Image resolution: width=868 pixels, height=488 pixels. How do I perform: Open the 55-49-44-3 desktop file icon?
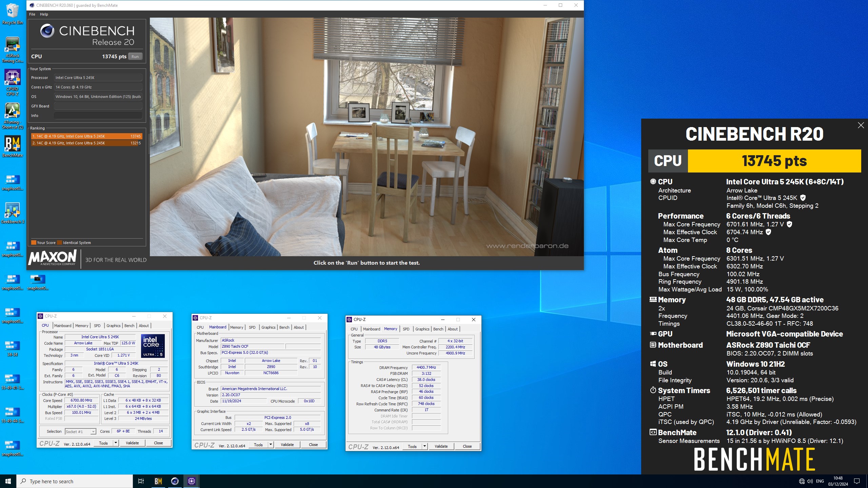[12, 415]
